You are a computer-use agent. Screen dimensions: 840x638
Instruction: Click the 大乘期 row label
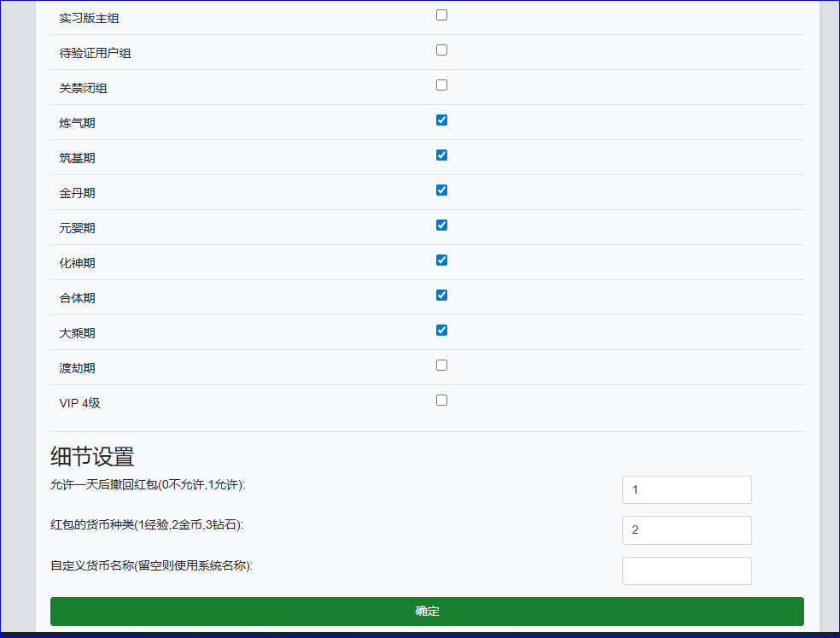[77, 333]
